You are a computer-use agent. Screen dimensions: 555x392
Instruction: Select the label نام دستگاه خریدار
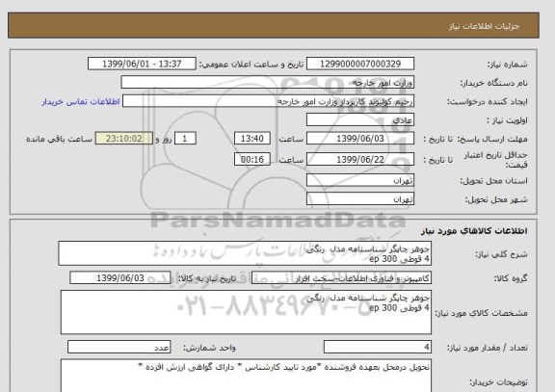pyautogui.click(x=493, y=83)
